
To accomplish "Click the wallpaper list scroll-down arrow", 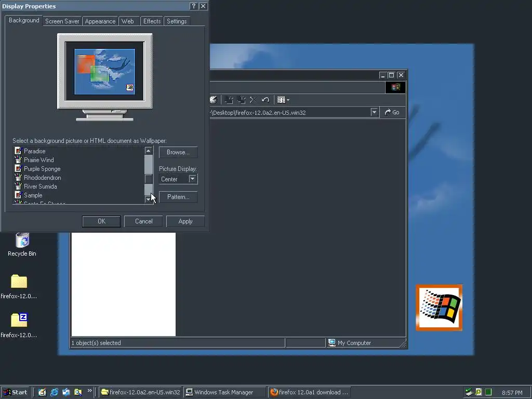I will [148, 199].
